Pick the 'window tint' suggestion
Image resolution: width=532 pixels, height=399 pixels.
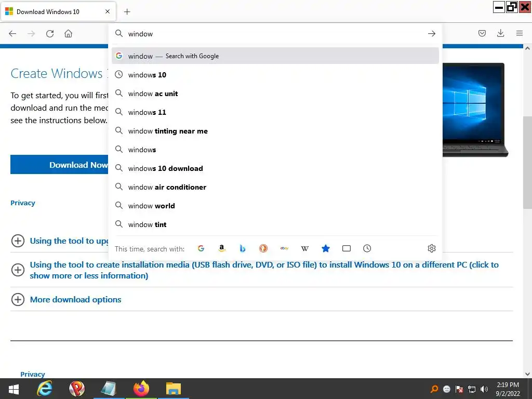(275, 224)
